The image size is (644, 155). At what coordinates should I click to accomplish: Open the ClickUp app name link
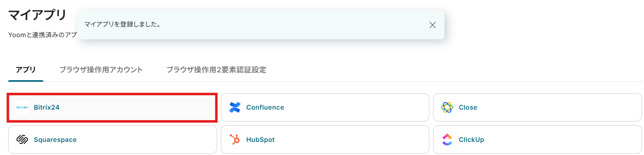471,140
